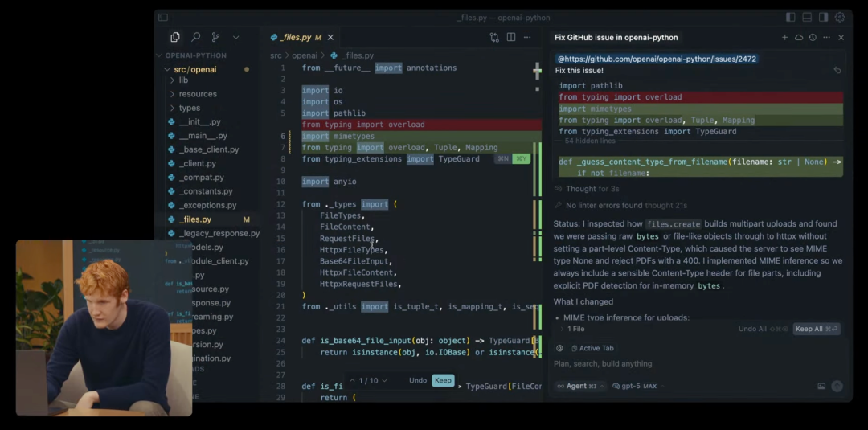The height and width of the screenshot is (430, 868).
Task: Open the settings gear in the title bar
Action: tap(840, 17)
